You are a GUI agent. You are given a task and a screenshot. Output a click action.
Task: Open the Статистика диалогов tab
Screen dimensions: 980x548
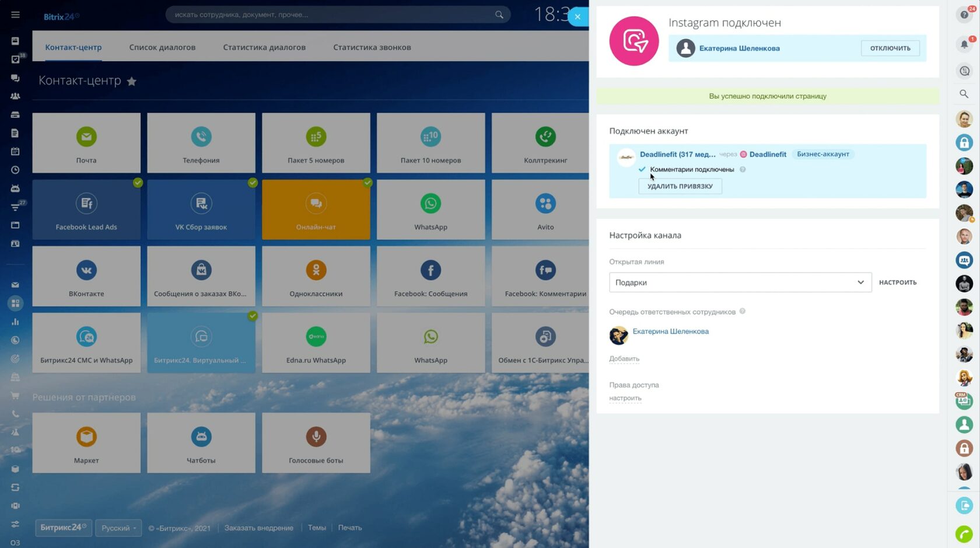click(x=264, y=47)
